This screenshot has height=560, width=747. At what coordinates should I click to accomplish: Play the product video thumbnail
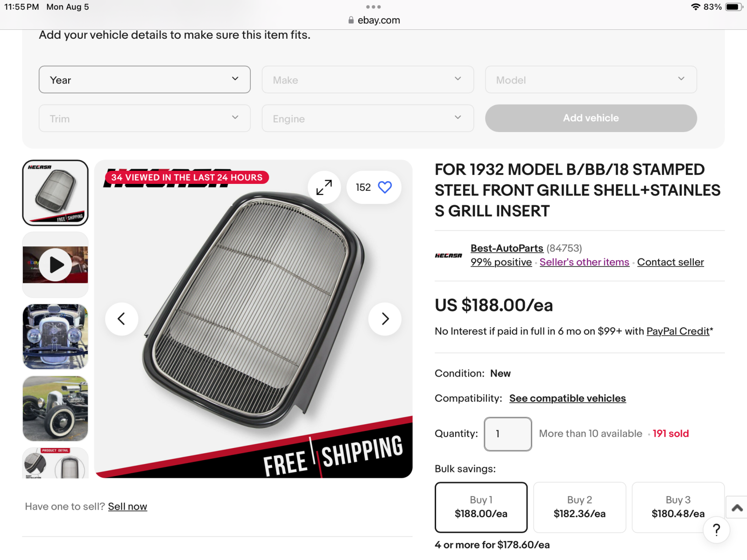56,265
